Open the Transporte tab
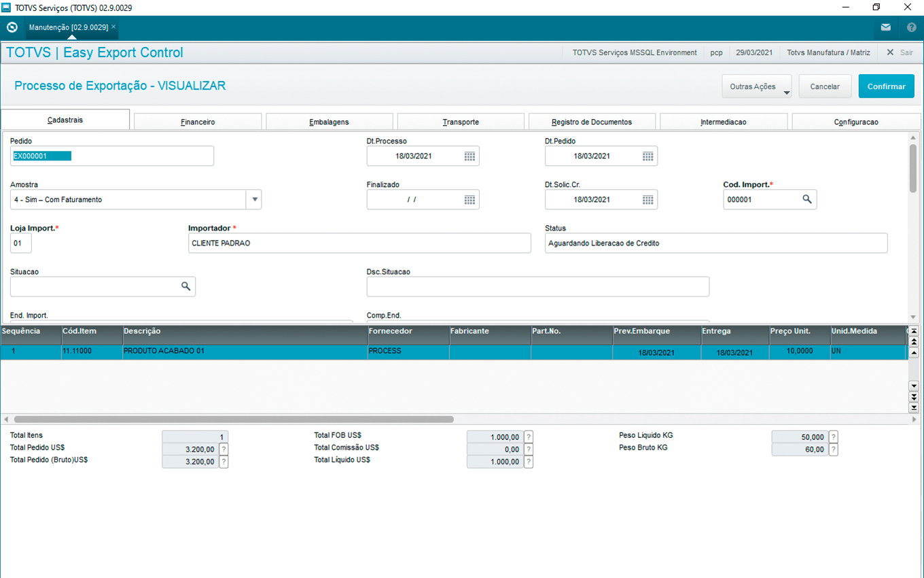This screenshot has height=578, width=924. (x=461, y=122)
